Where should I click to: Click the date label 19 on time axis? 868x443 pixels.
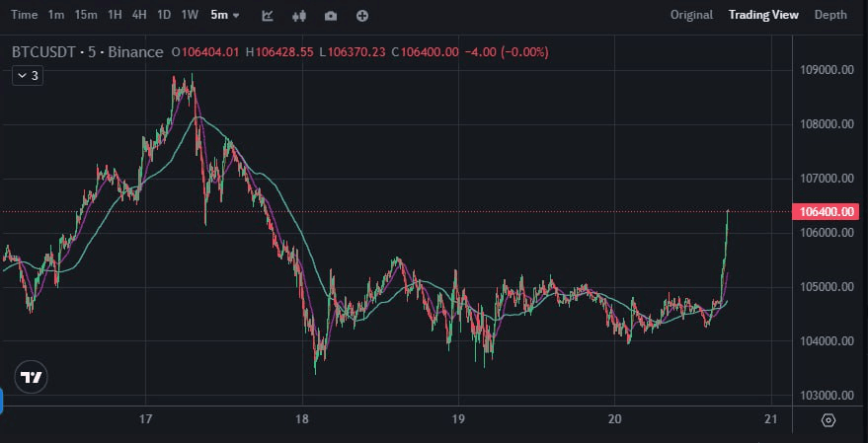[459, 419]
